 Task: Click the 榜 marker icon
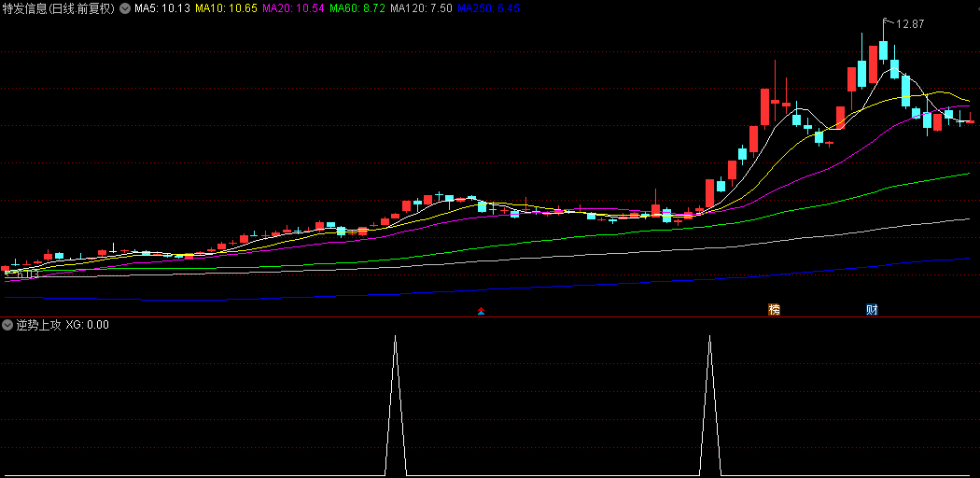point(775,309)
